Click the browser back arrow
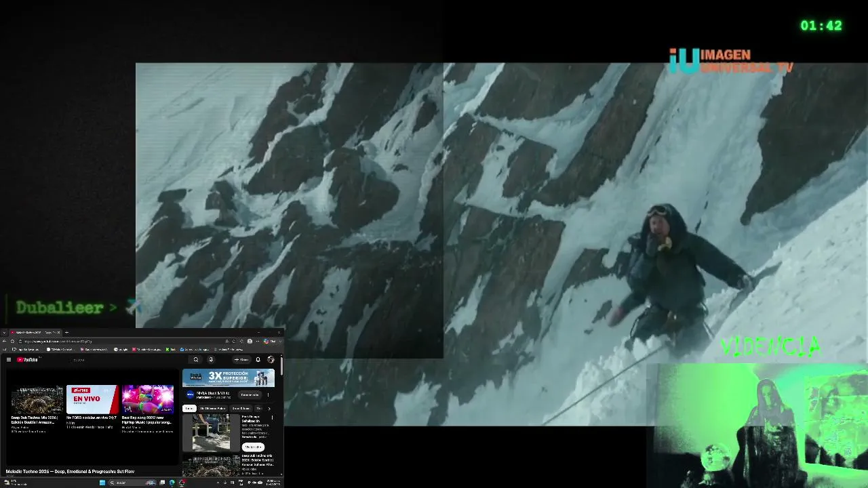Viewport: 868px width, 488px height. [4, 341]
